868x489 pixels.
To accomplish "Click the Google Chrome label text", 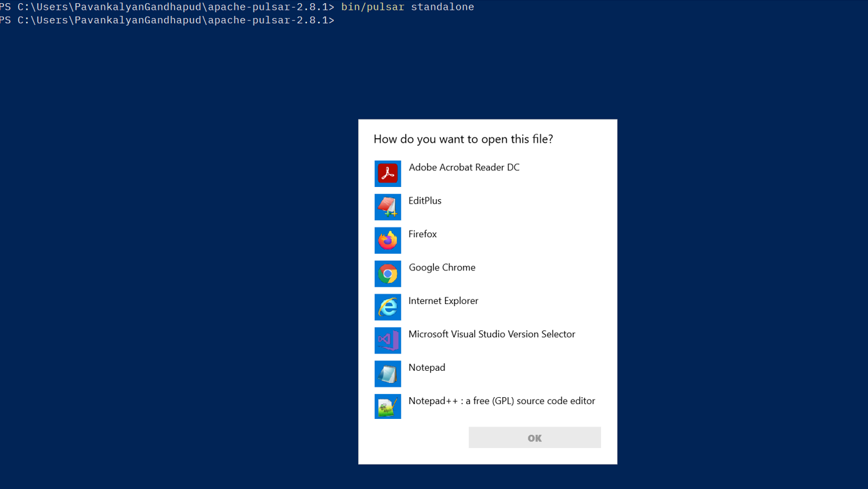I will tap(442, 267).
